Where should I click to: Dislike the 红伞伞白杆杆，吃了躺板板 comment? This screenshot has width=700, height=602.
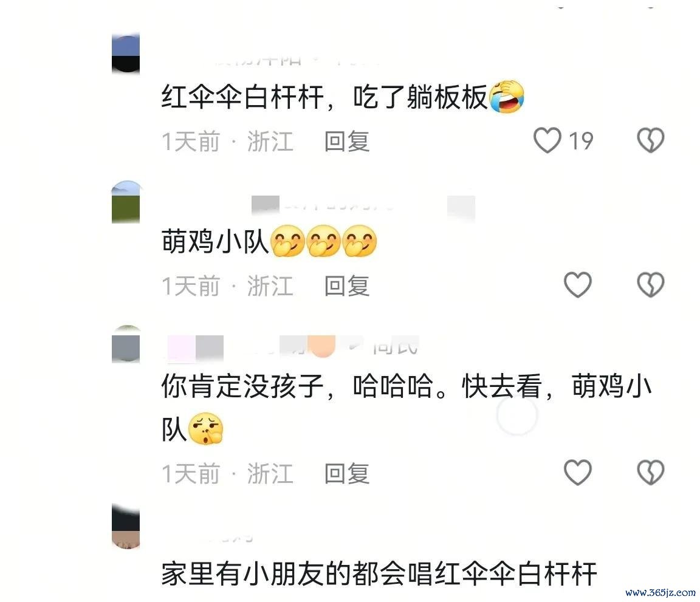click(x=650, y=140)
